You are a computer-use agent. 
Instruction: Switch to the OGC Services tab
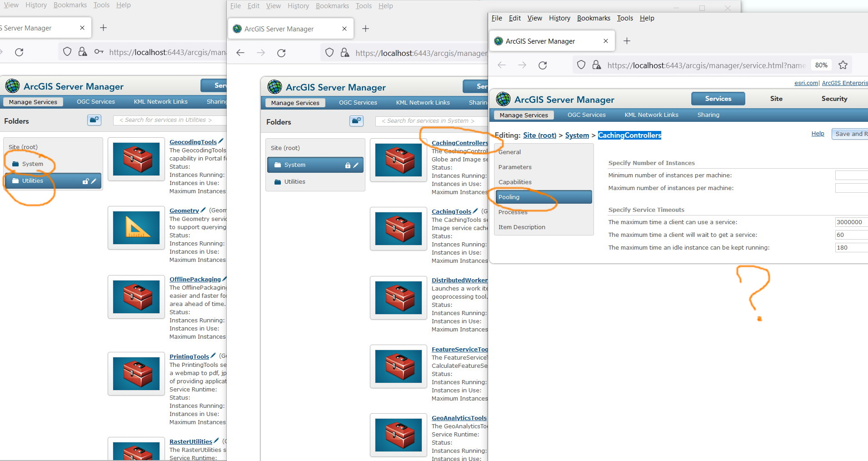coord(586,115)
